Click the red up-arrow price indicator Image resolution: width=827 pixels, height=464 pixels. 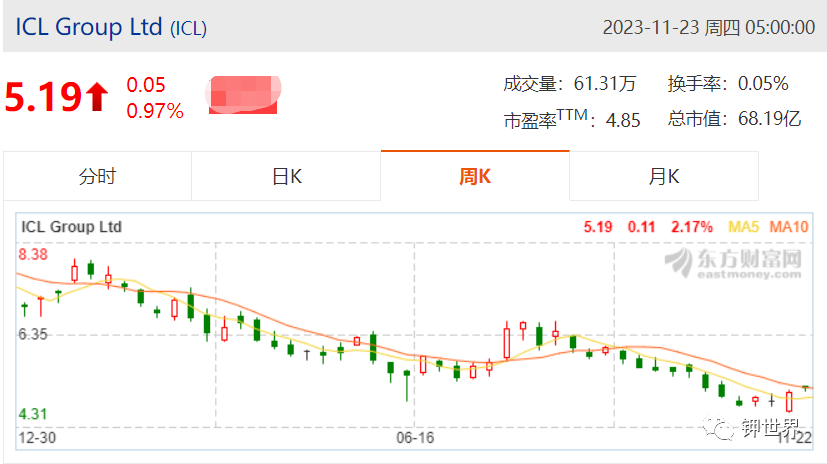tap(97, 97)
